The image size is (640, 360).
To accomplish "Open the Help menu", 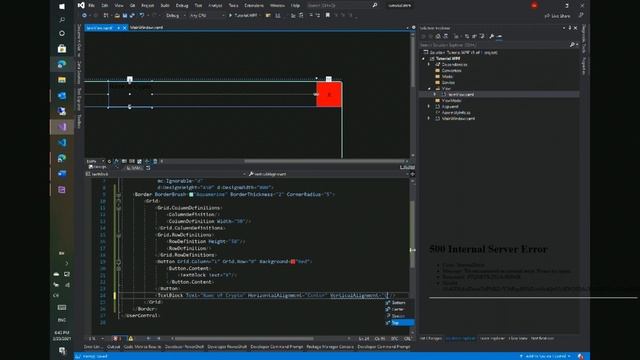I will click(295, 5).
